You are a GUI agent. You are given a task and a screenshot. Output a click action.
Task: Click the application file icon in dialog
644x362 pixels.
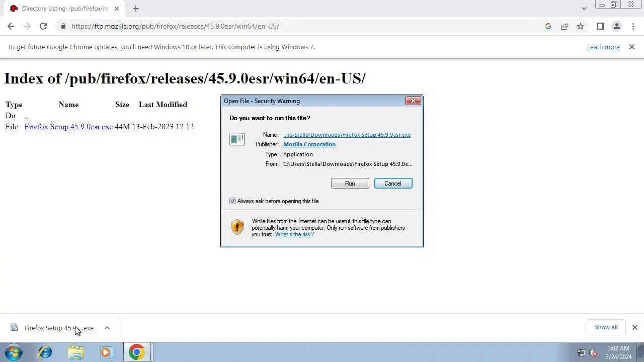point(237,139)
